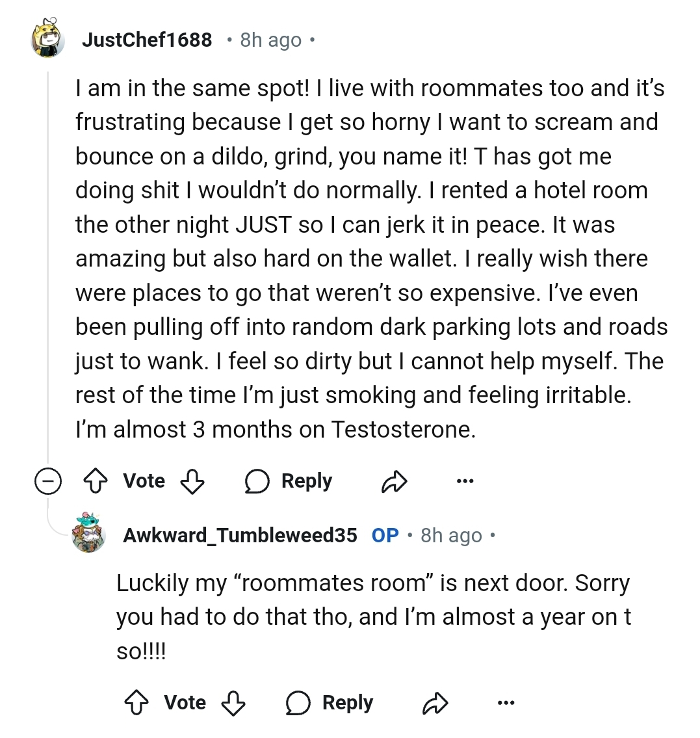Viewport: 700px width, 738px height.
Task: Collapse the JustChef1688 comment thread
Action: point(48,481)
